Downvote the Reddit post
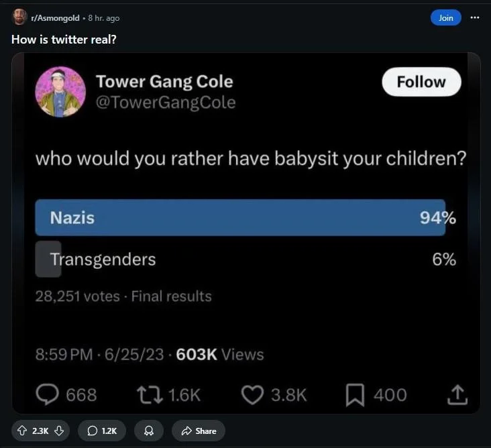491x448 pixels. pyautogui.click(x=58, y=431)
